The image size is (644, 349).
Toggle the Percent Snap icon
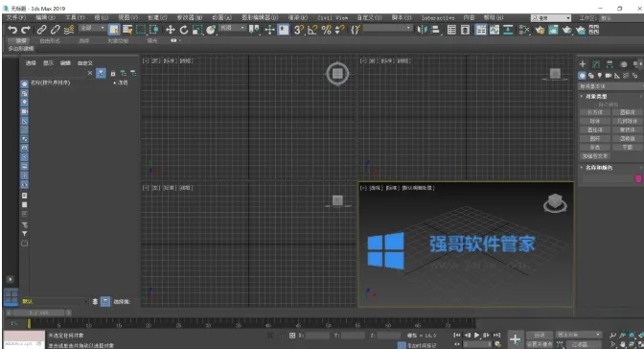point(327,30)
